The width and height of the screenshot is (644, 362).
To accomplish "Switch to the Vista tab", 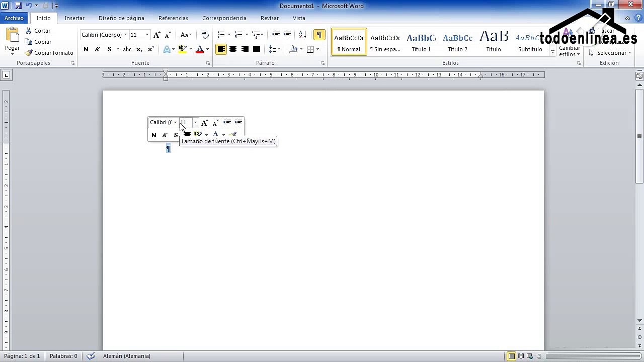I will [299, 18].
